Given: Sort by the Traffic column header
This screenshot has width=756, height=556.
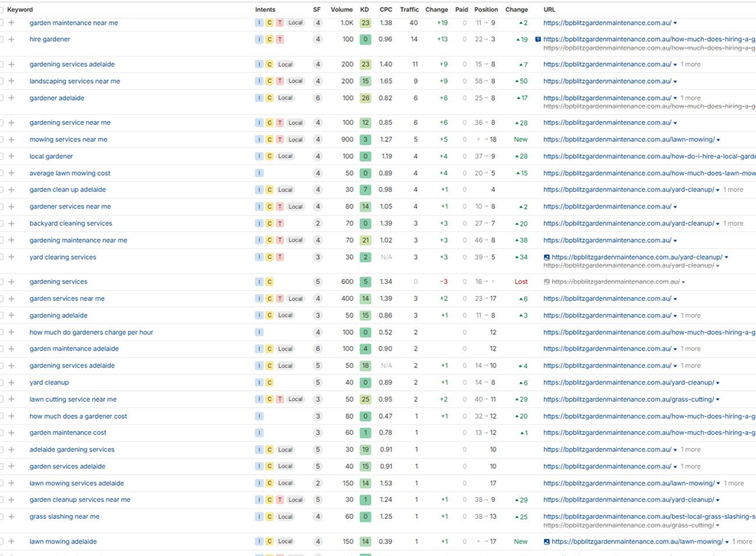Looking at the screenshot, I should 409,10.
